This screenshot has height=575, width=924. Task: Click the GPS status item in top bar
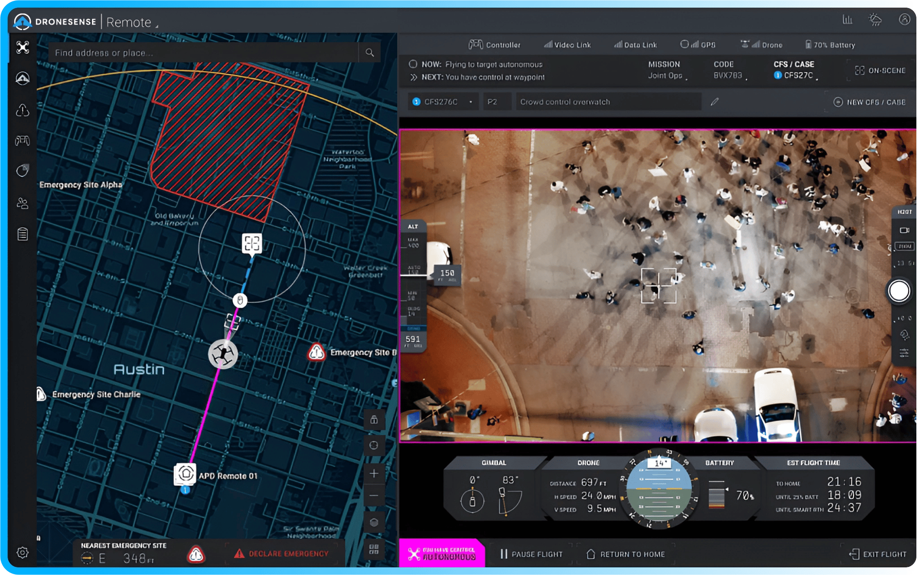click(x=698, y=44)
